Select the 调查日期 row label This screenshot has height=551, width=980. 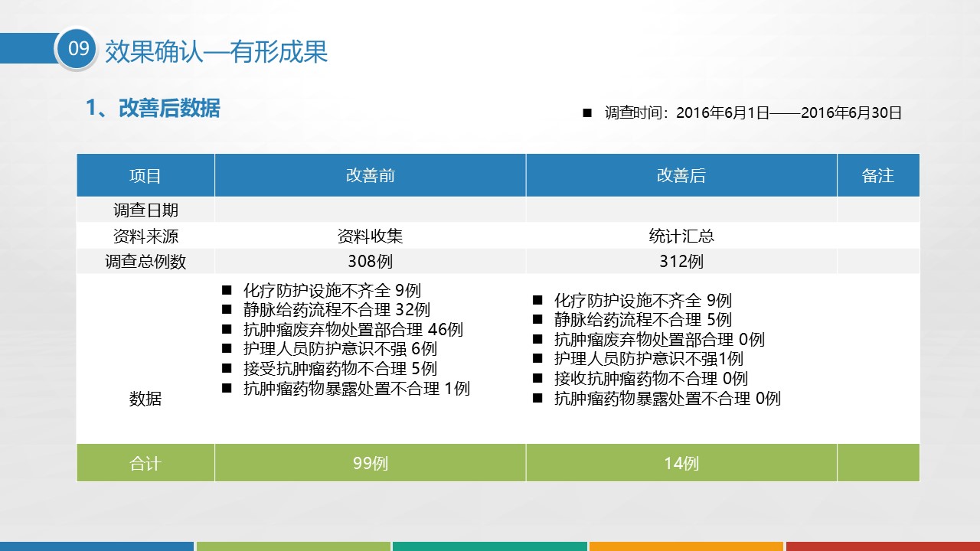145,210
